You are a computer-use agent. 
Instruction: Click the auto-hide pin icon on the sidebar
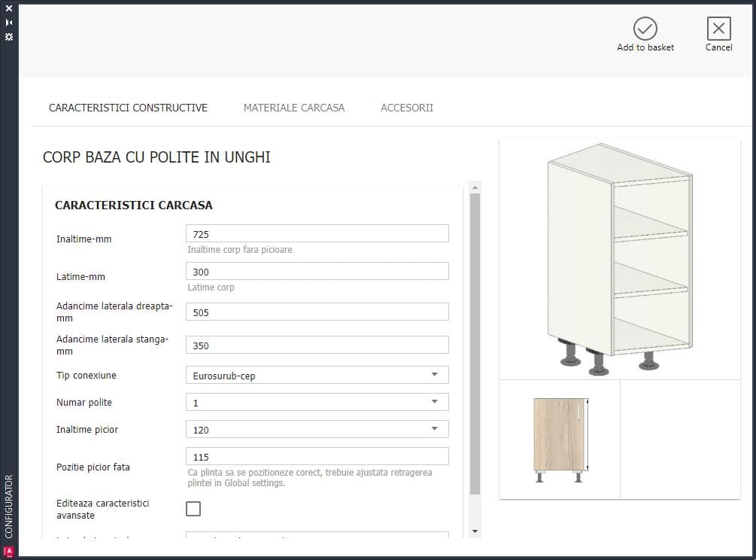9,23
